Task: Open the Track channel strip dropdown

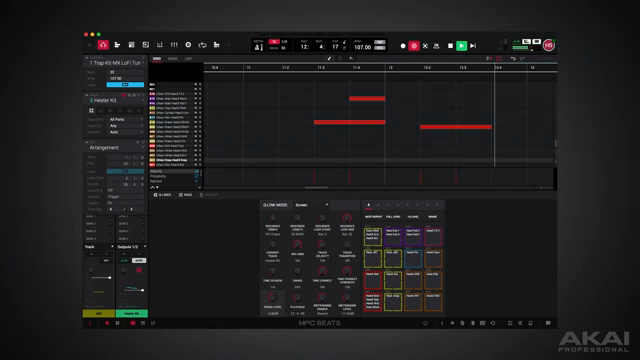Action: [99, 247]
